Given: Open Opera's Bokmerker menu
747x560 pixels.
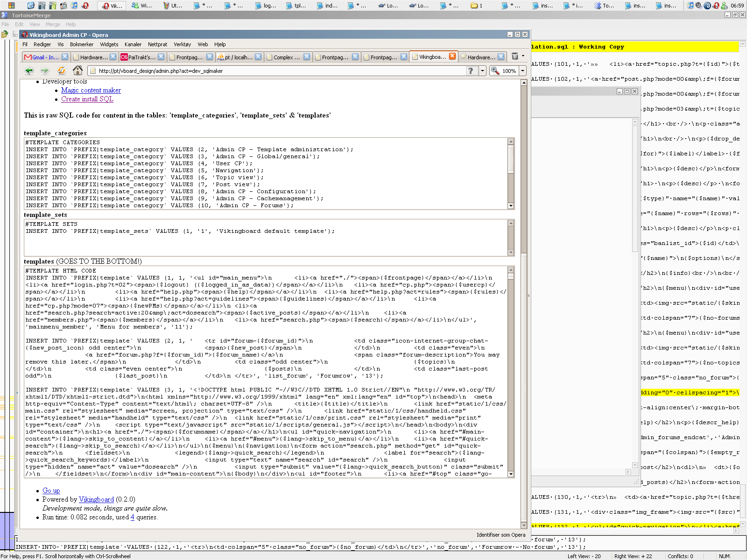Looking at the screenshot, I should [x=82, y=44].
